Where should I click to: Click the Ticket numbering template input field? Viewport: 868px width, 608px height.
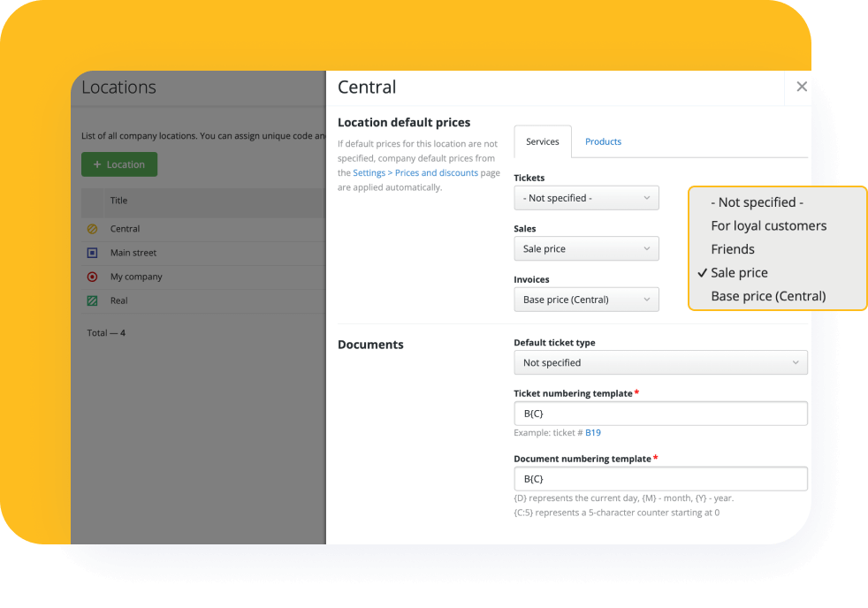tap(660, 413)
